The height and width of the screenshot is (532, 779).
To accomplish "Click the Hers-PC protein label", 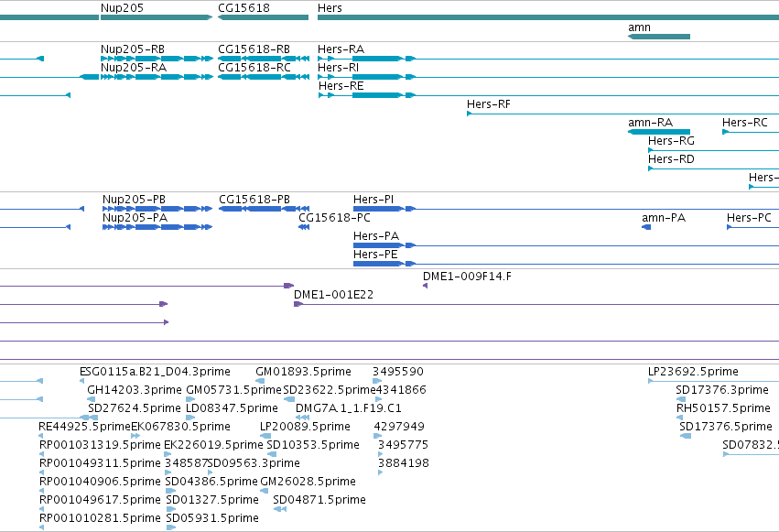I will point(749,218).
